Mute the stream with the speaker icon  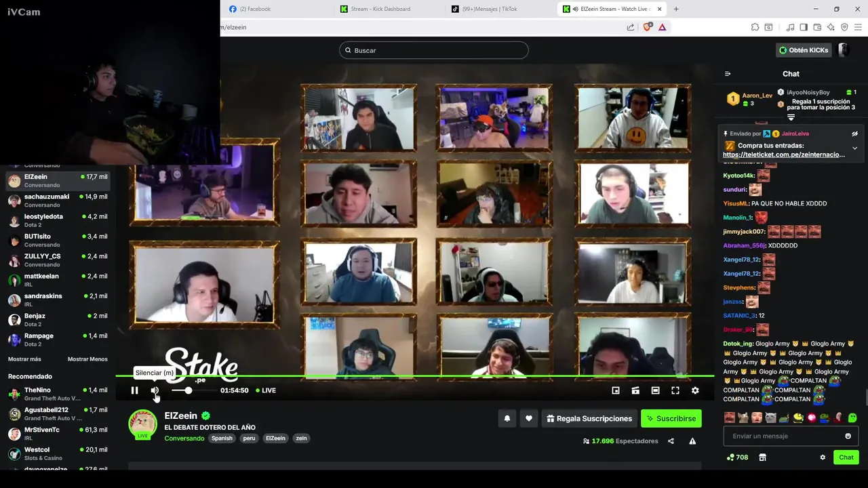click(x=155, y=390)
